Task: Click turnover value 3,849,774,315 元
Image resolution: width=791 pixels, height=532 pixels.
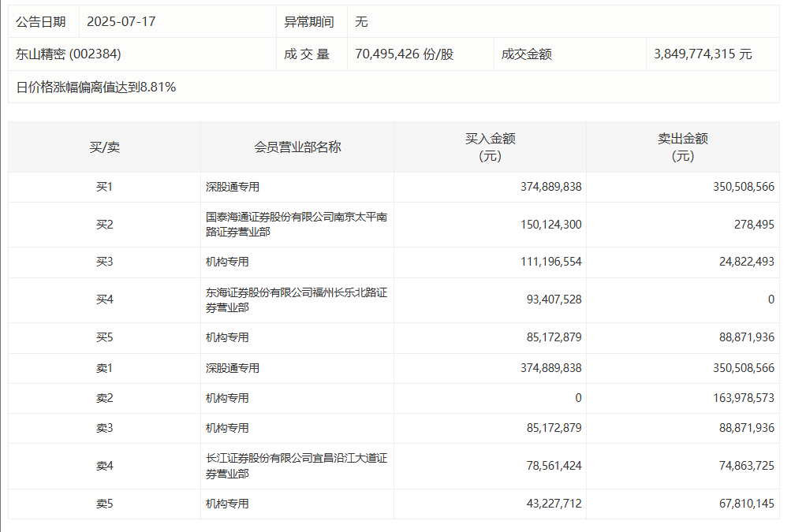Action: point(703,54)
